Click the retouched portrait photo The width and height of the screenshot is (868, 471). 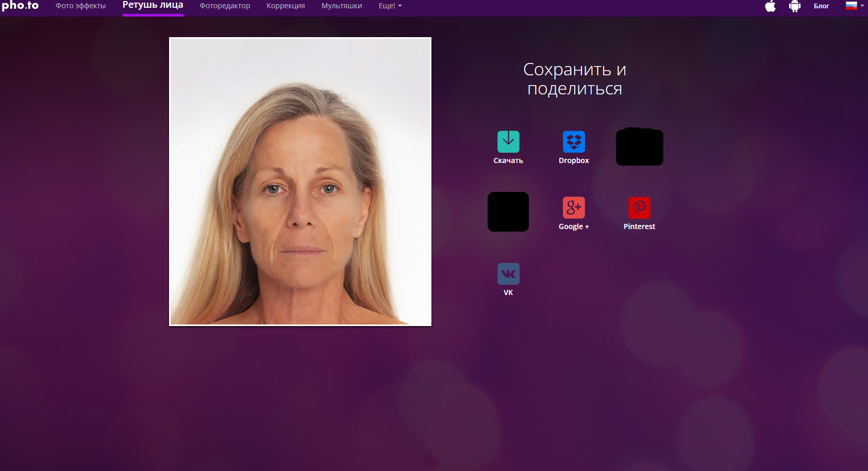[x=300, y=182]
